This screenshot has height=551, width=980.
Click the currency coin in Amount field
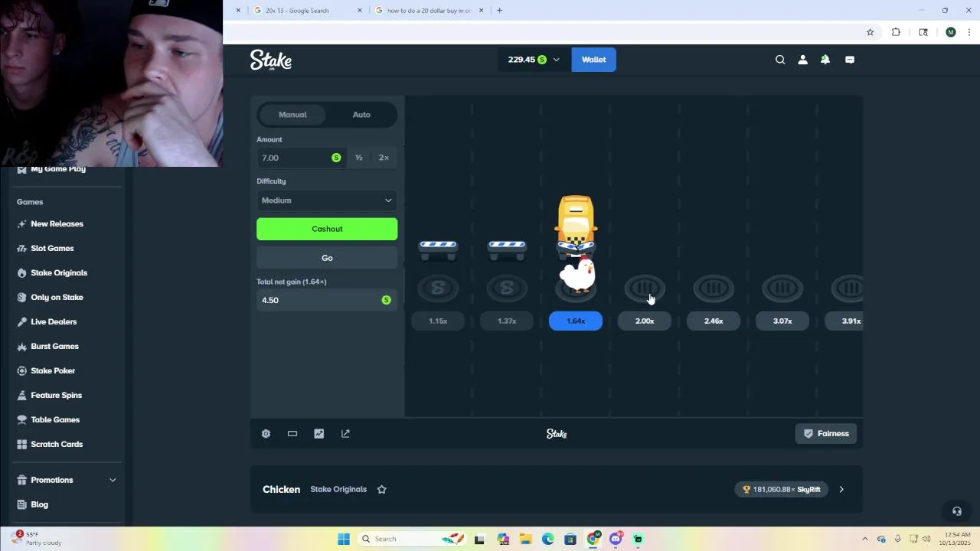click(336, 158)
